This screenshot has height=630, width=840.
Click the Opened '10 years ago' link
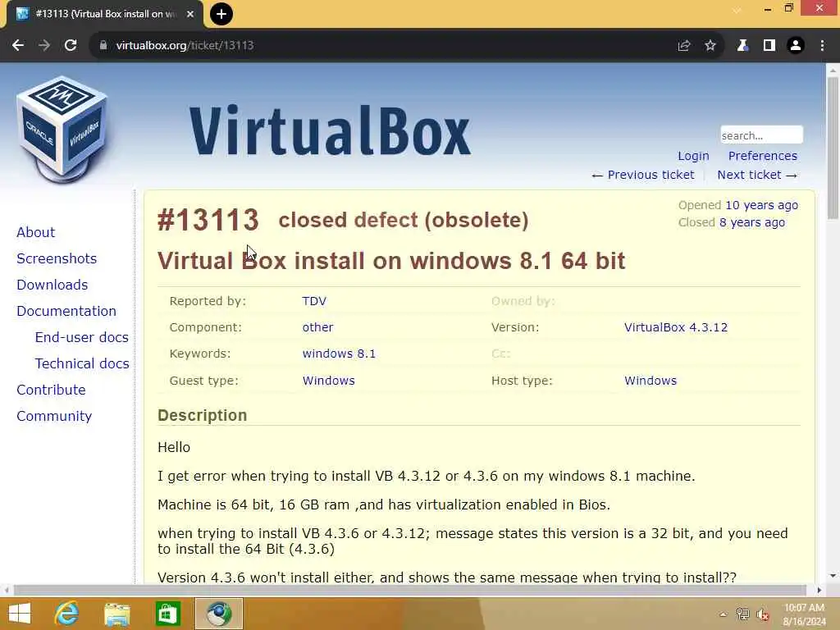[x=761, y=205]
